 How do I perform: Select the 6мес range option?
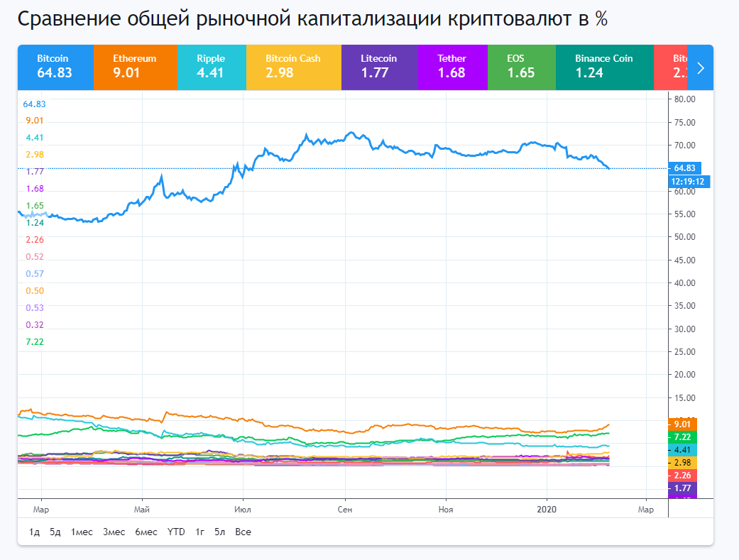[x=146, y=532]
